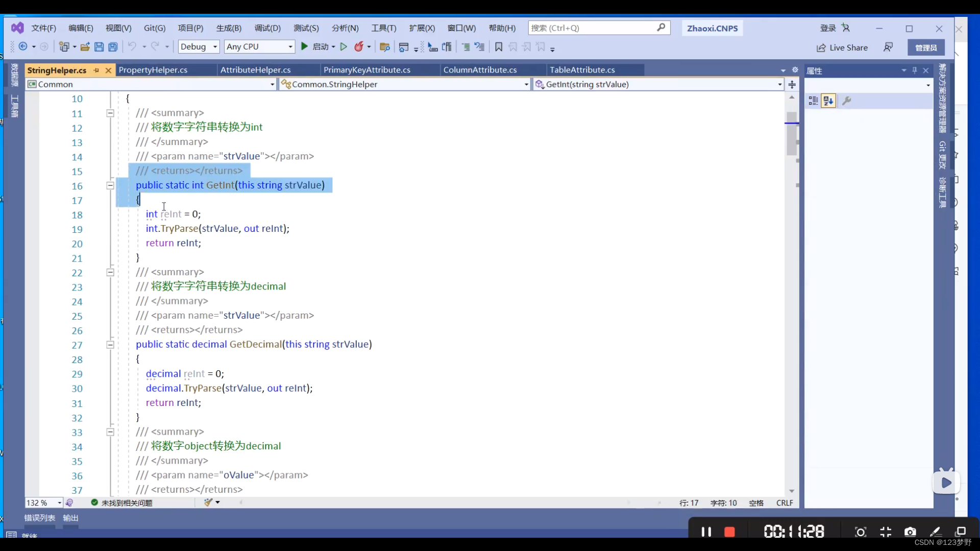Click the 未找到相关问题 status indicator
980x551 pixels.
point(122,503)
